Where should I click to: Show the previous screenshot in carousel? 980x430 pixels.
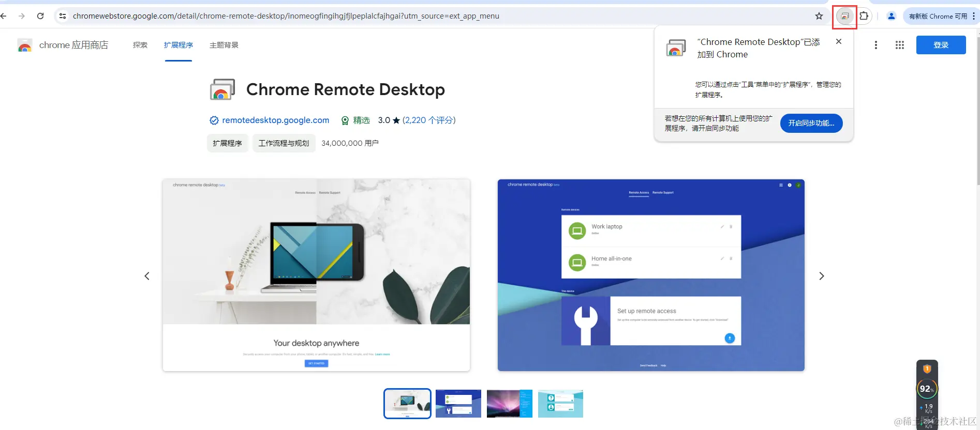pyautogui.click(x=147, y=276)
